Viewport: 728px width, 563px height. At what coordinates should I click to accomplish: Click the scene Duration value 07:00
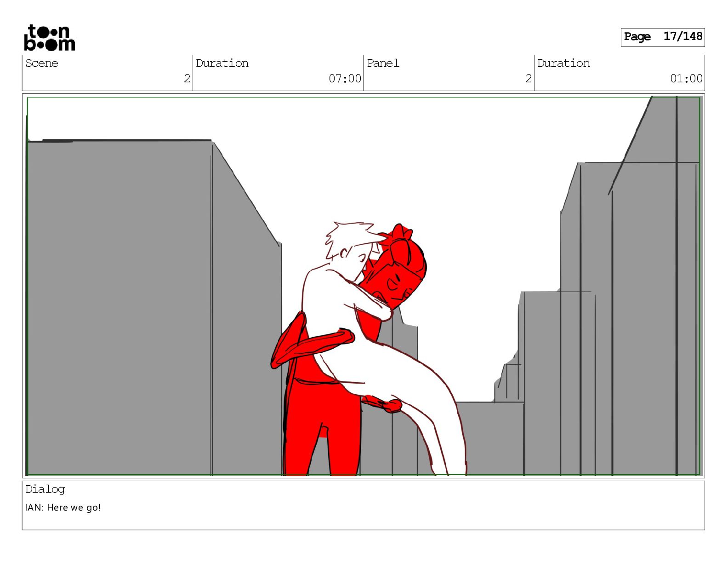[345, 79]
